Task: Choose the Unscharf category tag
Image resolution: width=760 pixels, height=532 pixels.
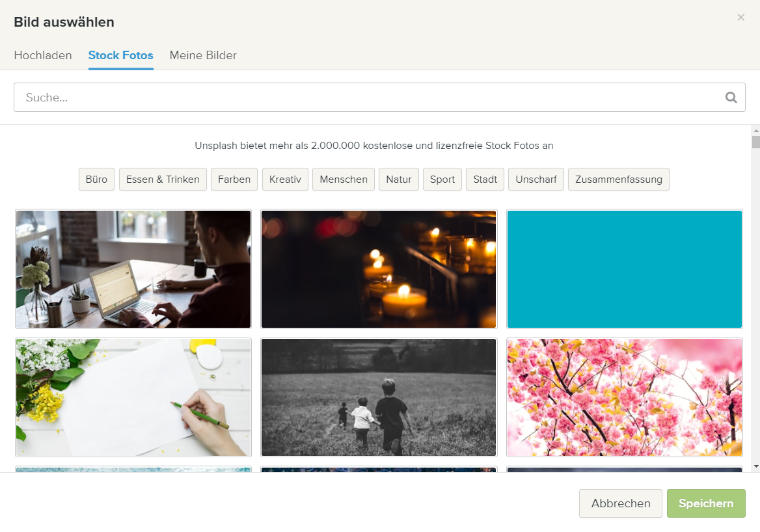Action: point(536,180)
